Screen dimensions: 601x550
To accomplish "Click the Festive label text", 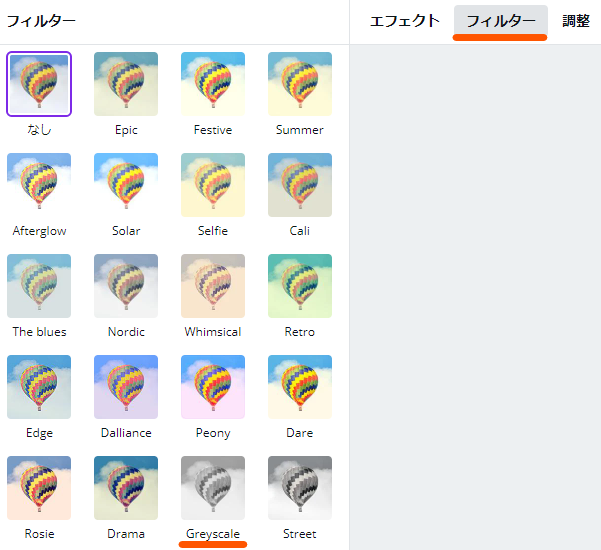I will (x=213, y=130).
